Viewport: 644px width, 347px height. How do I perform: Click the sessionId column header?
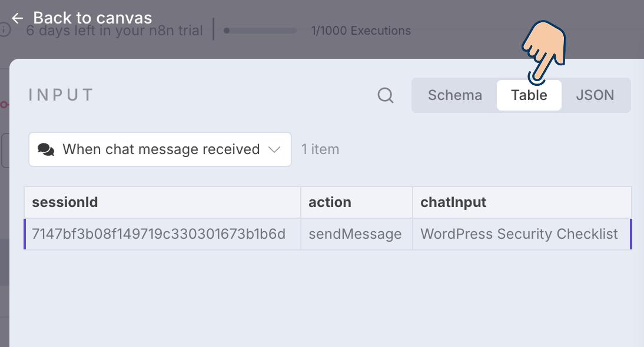tap(65, 203)
